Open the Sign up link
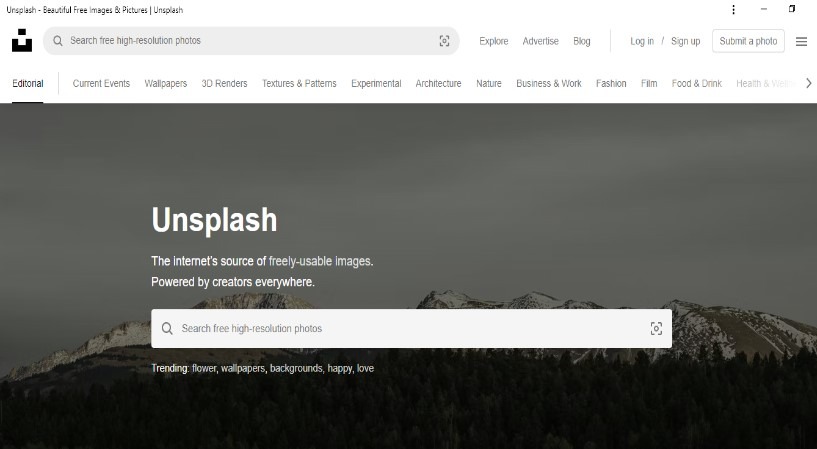Viewport: 817px width, 449px height. 685,41
